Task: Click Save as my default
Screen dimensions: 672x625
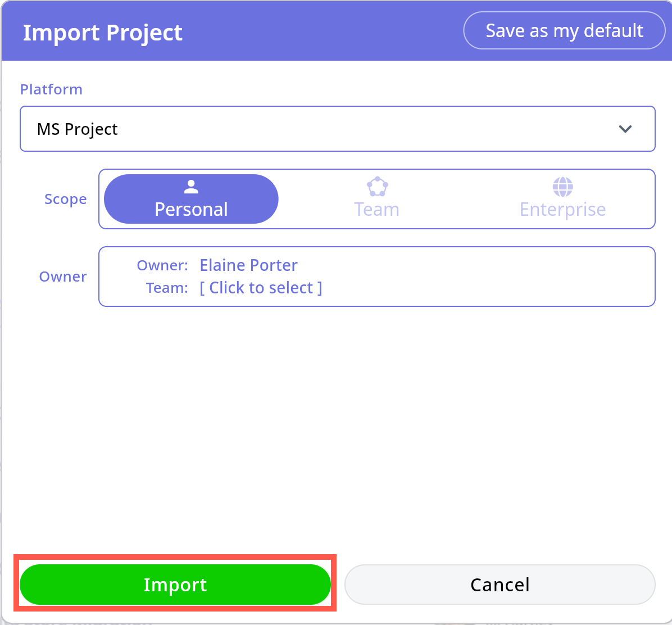Action: pos(564,30)
